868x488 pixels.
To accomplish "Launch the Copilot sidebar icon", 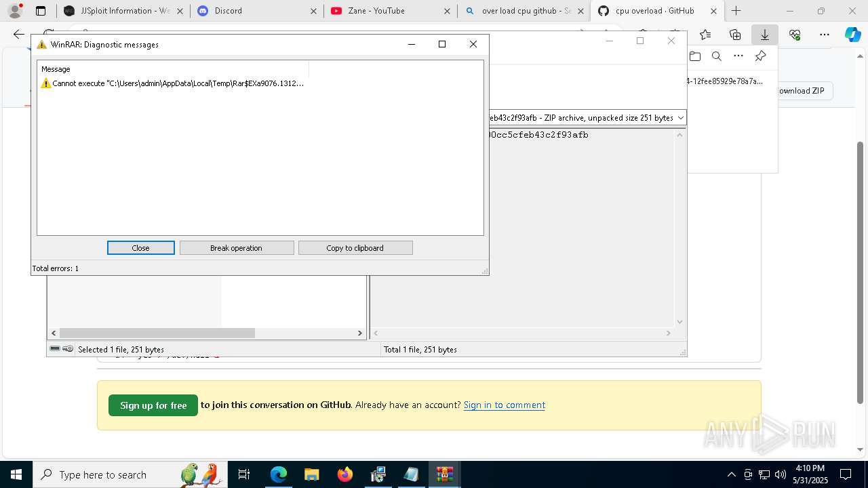I will pos(852,35).
